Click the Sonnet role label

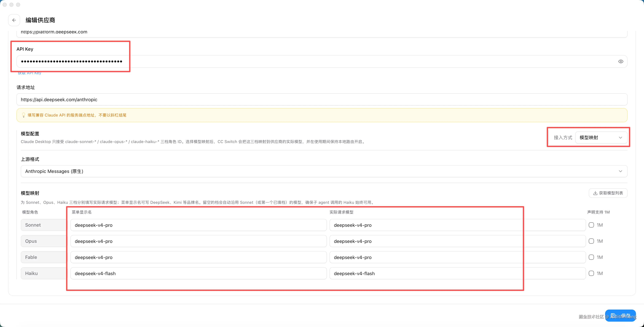pyautogui.click(x=33, y=225)
